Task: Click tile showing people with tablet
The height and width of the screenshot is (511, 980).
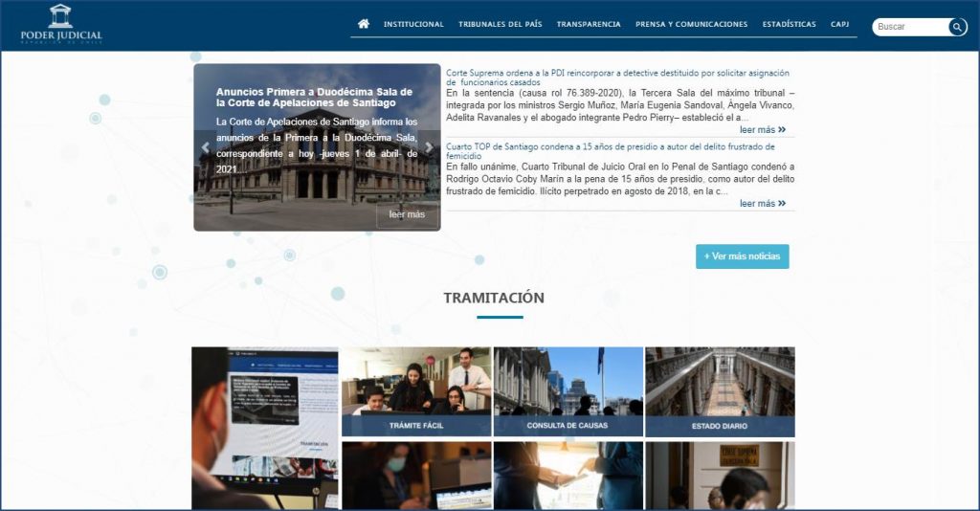Action: (568, 476)
